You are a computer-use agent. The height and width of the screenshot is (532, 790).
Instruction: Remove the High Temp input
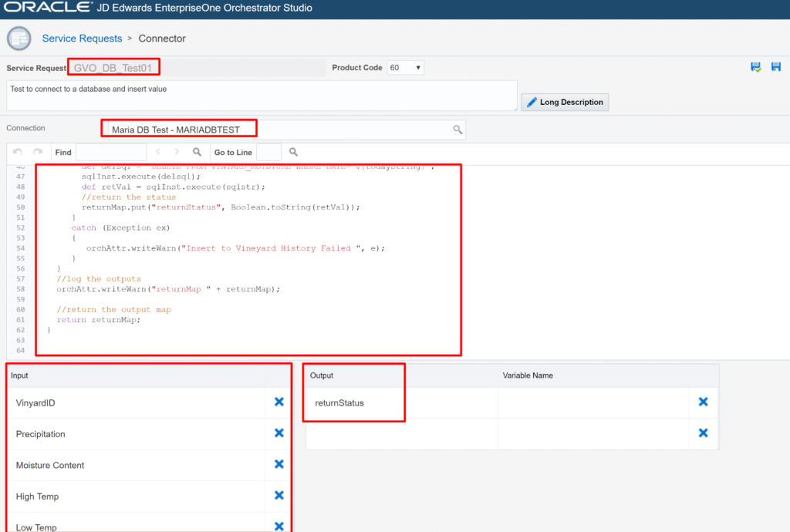pyautogui.click(x=279, y=495)
